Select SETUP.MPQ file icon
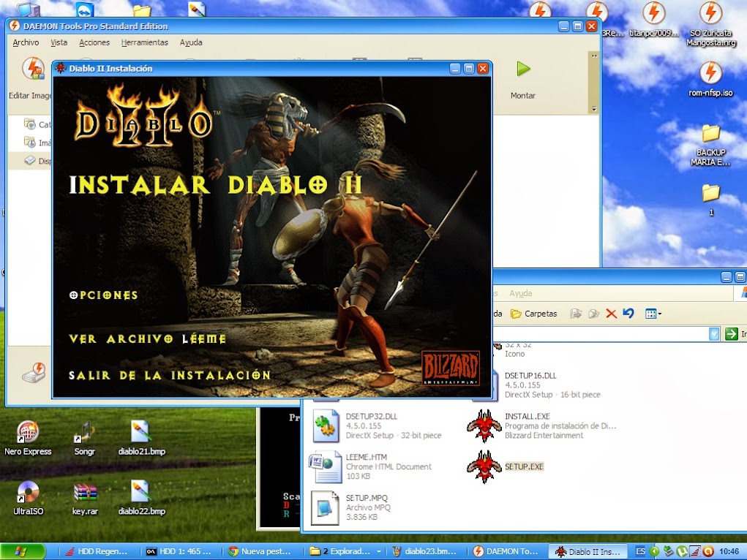This screenshot has width=747, height=560. tap(325, 507)
